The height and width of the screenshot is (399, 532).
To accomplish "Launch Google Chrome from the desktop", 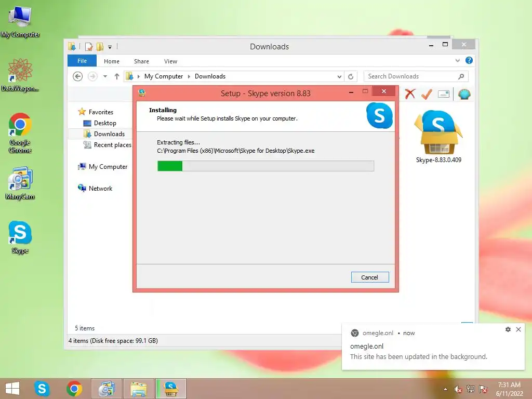I will [x=20, y=132].
